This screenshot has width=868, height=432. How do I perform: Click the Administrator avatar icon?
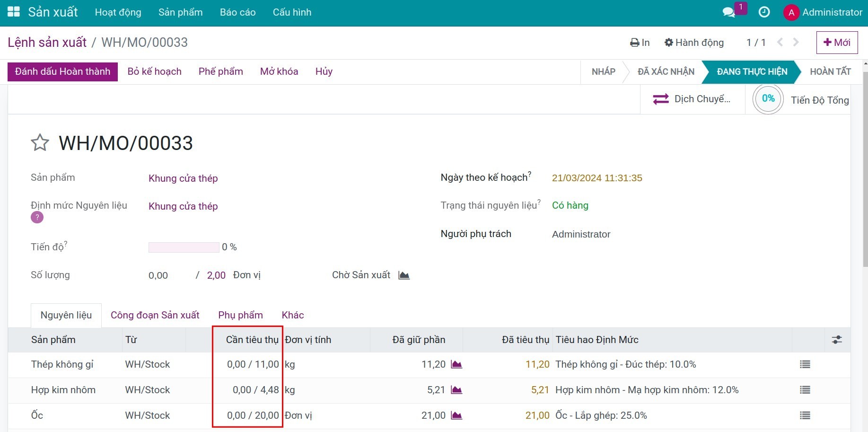coord(791,13)
